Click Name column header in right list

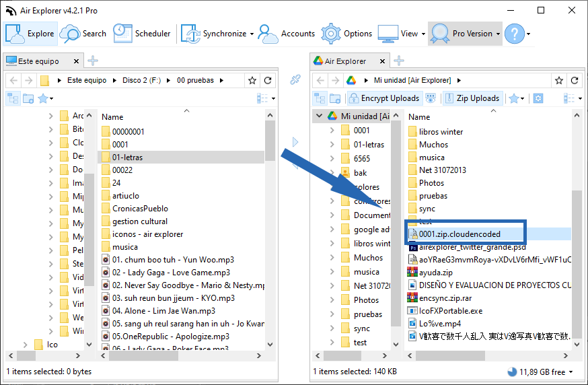point(419,117)
